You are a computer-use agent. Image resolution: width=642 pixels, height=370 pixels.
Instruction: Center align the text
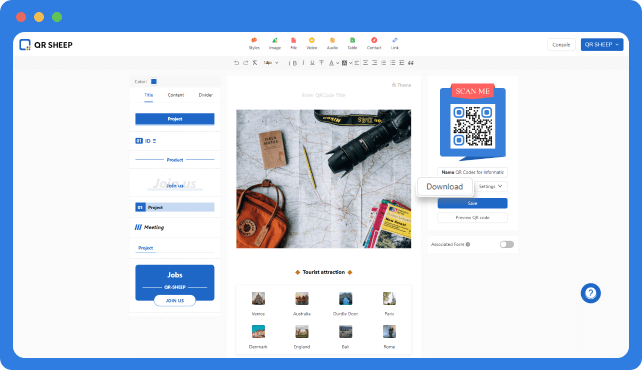pos(366,63)
